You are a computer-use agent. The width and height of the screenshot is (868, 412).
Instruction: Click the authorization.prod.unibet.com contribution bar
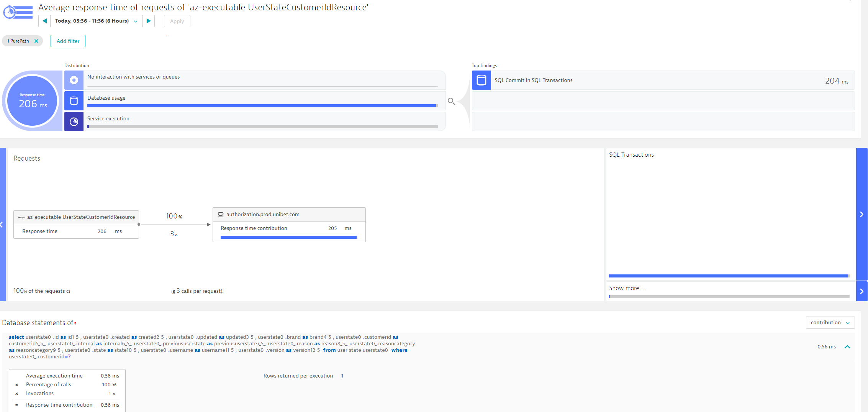(x=288, y=237)
